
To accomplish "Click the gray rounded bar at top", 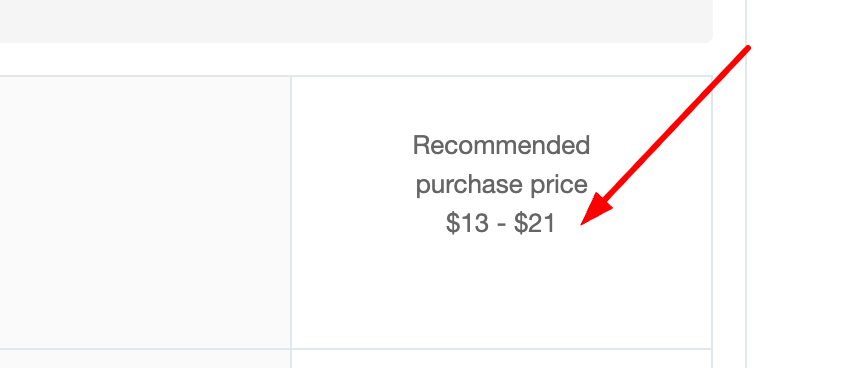I will coord(356,21).
